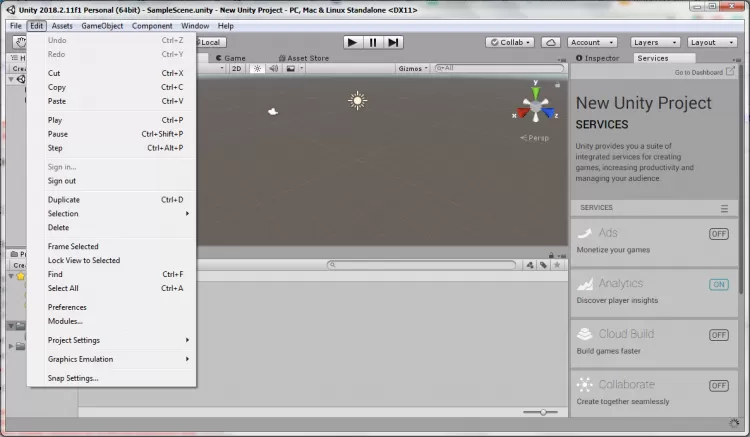Click the Step frame button
Screen dimensions: 750x437
[x=393, y=43]
